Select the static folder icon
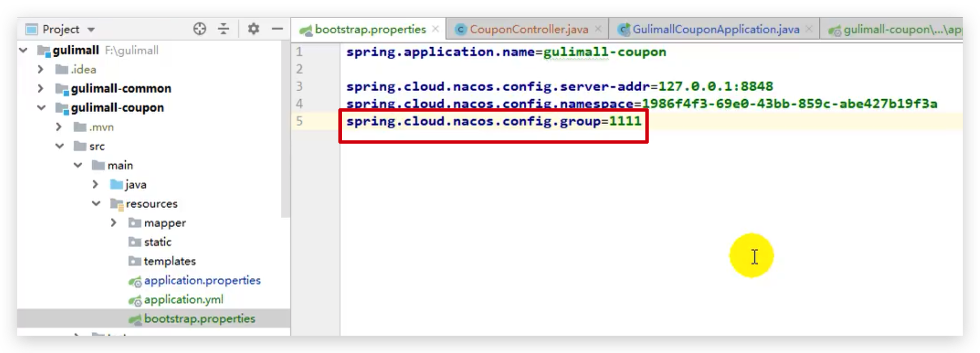The width and height of the screenshot is (980, 353). [x=135, y=242]
